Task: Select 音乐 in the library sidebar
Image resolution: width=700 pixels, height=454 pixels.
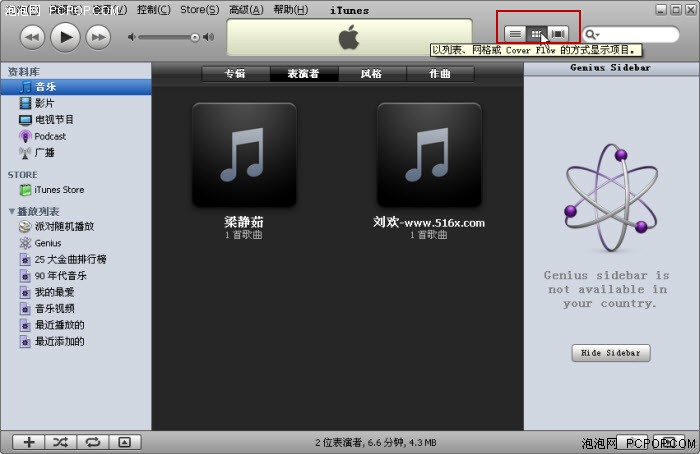Action: [76, 87]
